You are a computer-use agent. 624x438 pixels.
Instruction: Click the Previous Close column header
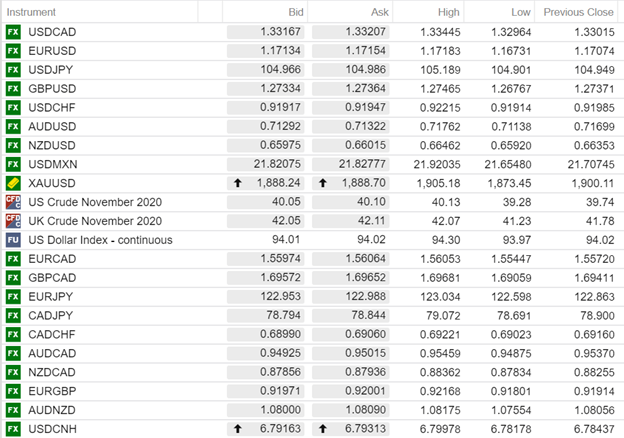577,12
